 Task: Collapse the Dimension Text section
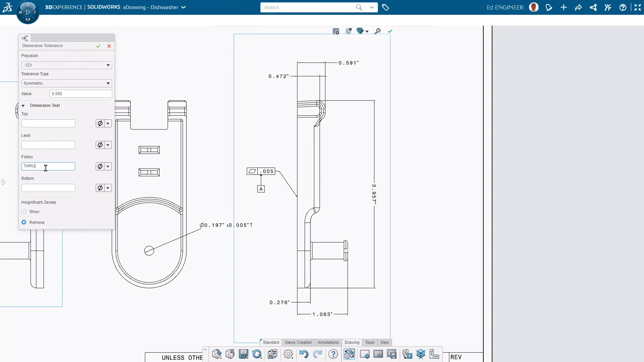pyautogui.click(x=23, y=106)
